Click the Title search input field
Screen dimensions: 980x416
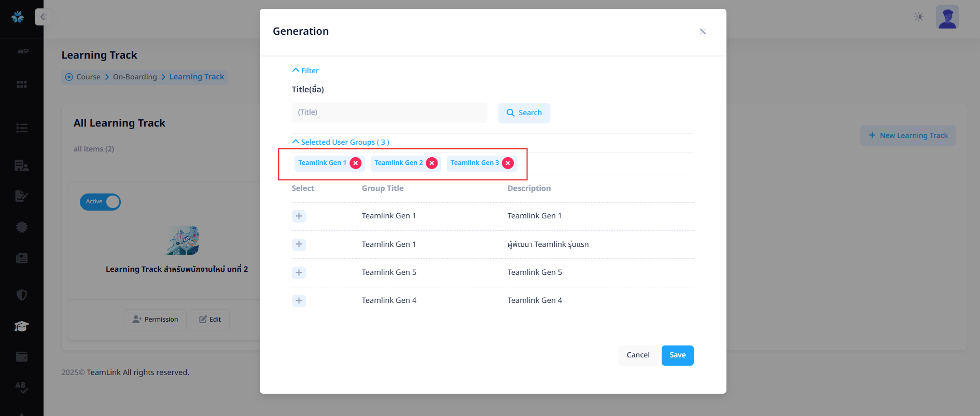click(x=389, y=113)
